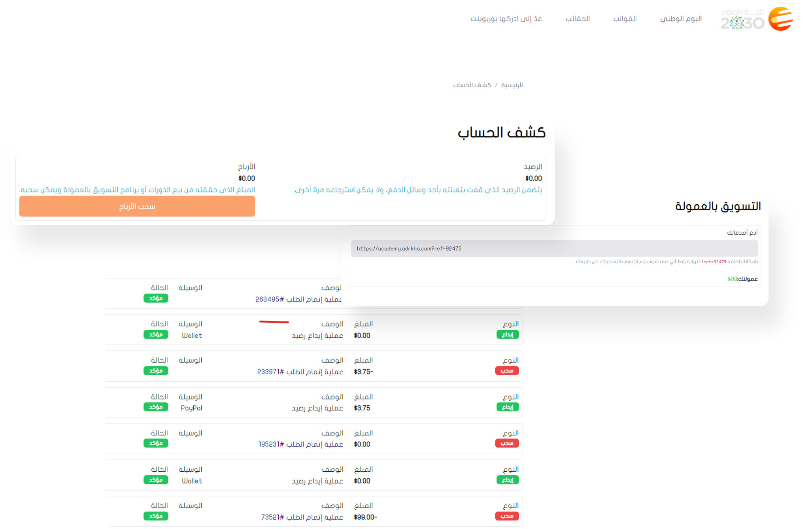Screen dimensions: 812x529
Task: Click the أدع أصدقائك label
Action: tap(742, 233)
